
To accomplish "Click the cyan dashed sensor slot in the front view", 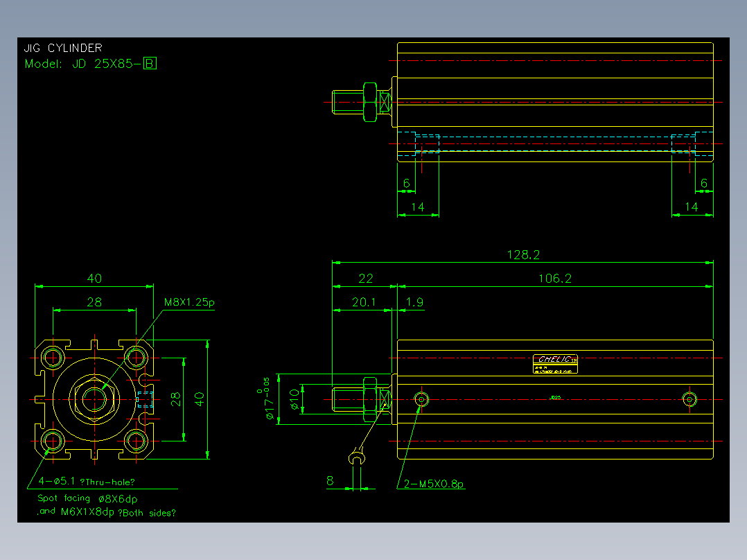I will tap(145, 399).
